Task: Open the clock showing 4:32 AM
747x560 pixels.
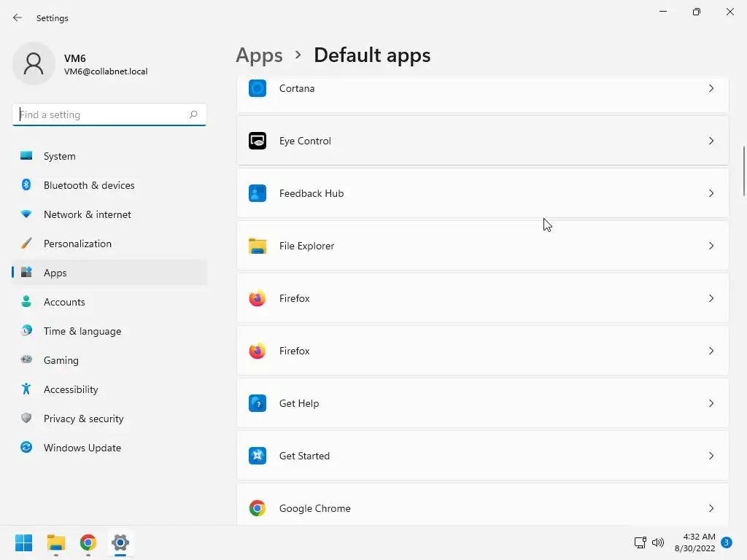Action: (x=695, y=542)
